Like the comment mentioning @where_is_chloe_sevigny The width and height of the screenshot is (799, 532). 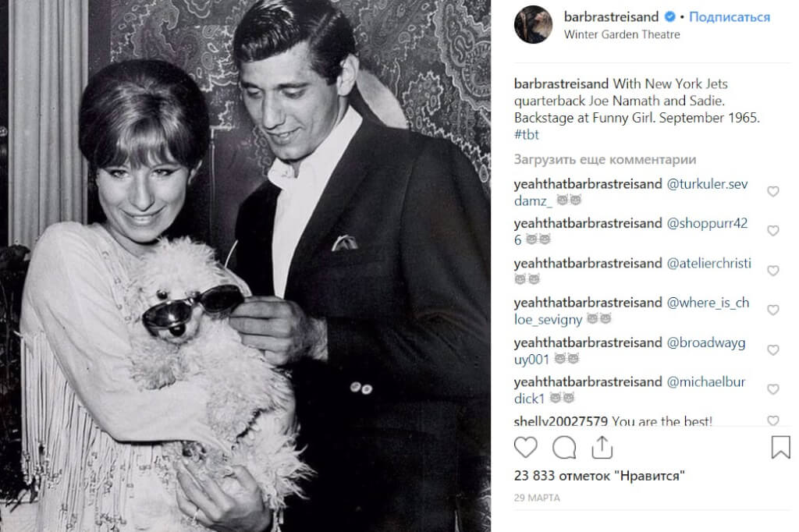click(x=773, y=310)
